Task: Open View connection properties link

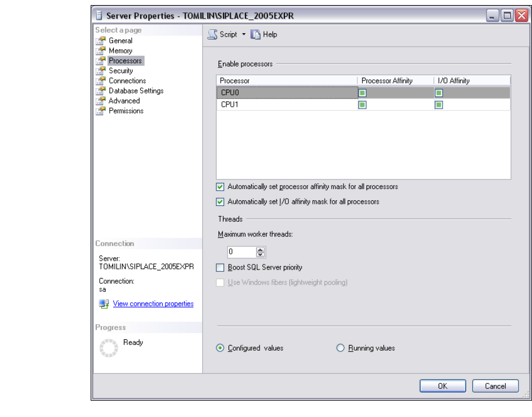Action: [153, 304]
